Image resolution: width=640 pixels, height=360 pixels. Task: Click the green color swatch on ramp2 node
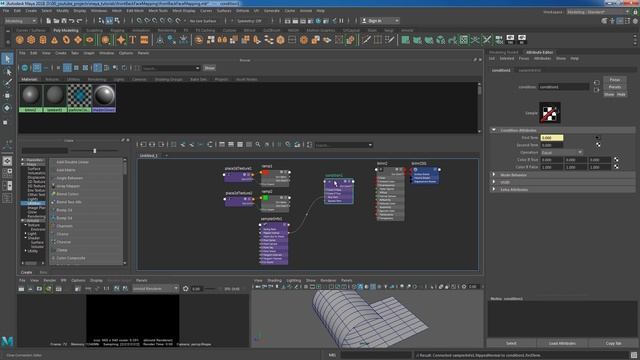(266, 198)
